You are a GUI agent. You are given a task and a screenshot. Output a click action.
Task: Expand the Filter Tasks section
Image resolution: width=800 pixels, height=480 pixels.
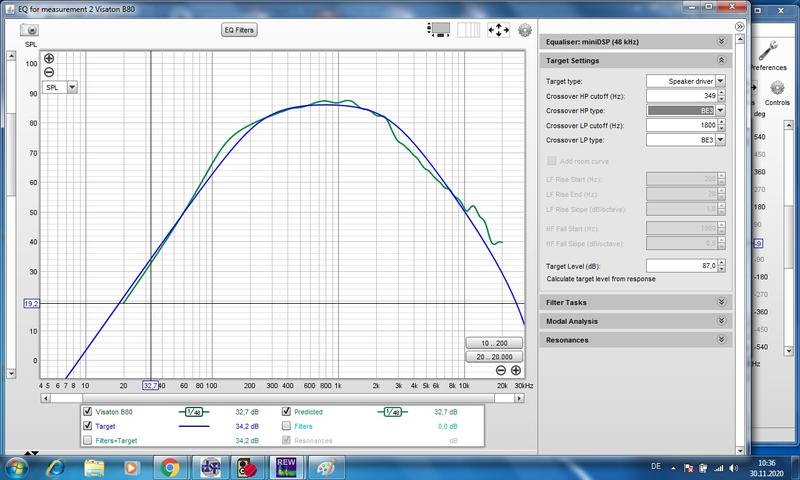pyautogui.click(x=720, y=302)
